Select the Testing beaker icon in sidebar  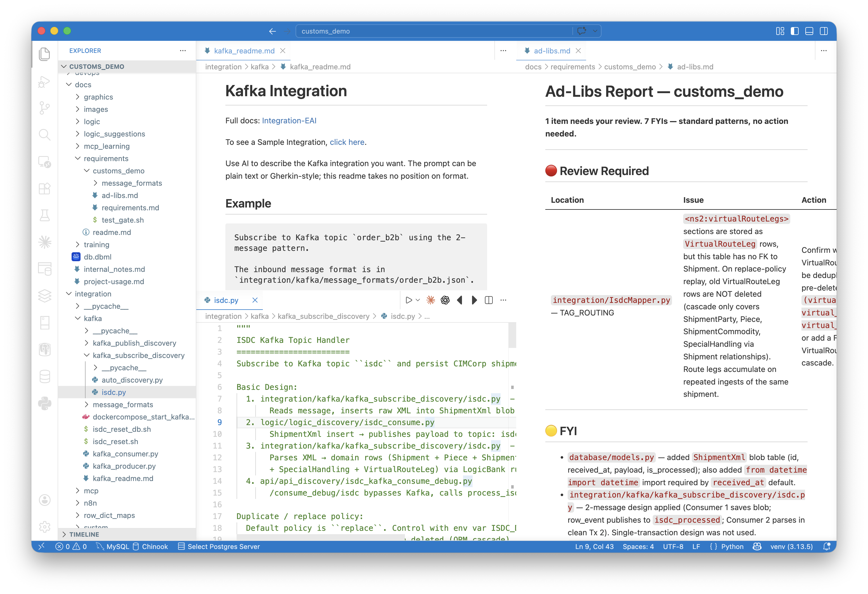(x=44, y=216)
